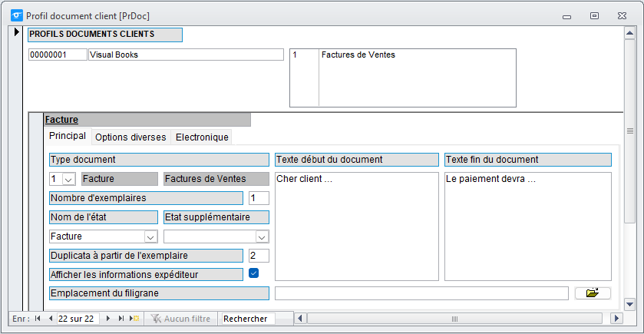The width and height of the screenshot is (644, 334).
Task: Click the Facture header link
Action: click(61, 120)
